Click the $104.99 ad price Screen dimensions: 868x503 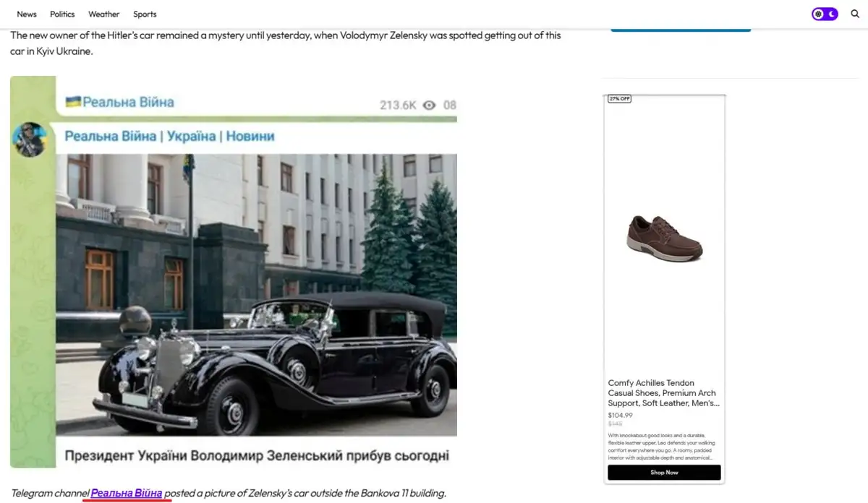[621, 416]
